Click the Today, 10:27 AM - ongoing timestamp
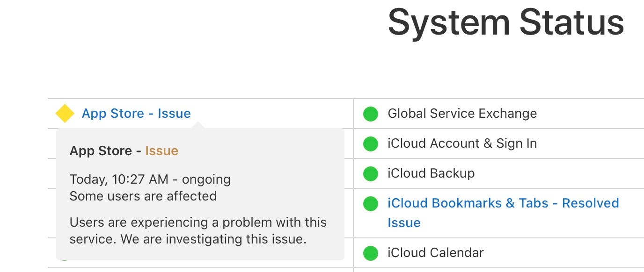This screenshot has width=644, height=272. (150, 179)
